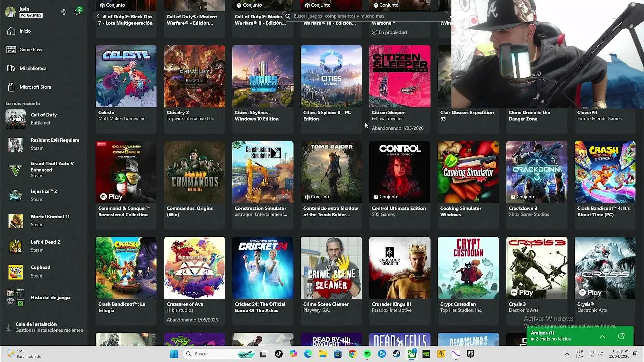Open File Explorer from the taskbar

(x=323, y=354)
